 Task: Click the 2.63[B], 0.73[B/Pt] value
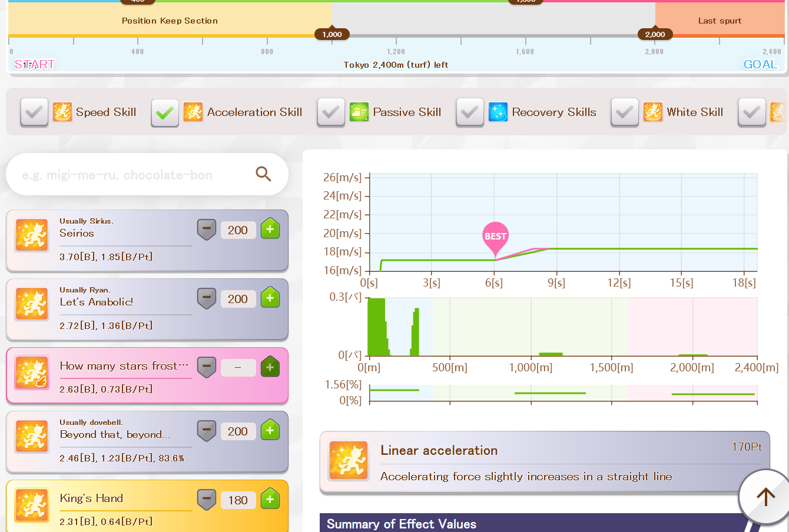(x=106, y=389)
